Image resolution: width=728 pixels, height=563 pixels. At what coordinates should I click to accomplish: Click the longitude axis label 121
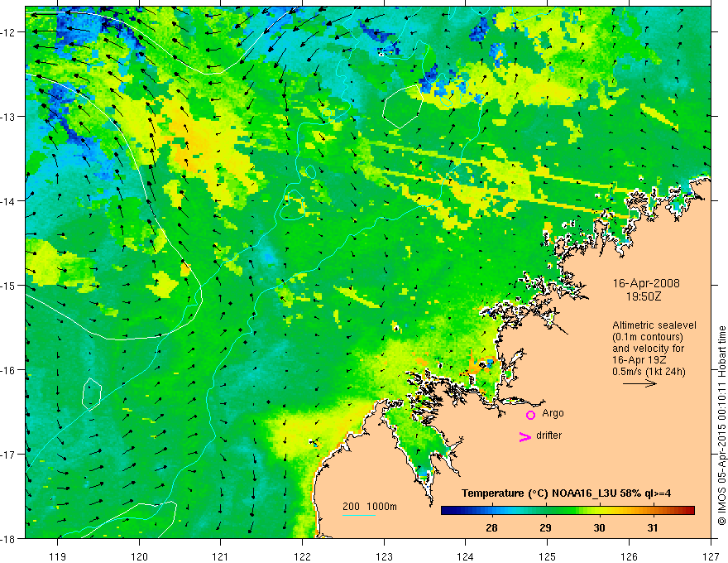[221, 556]
